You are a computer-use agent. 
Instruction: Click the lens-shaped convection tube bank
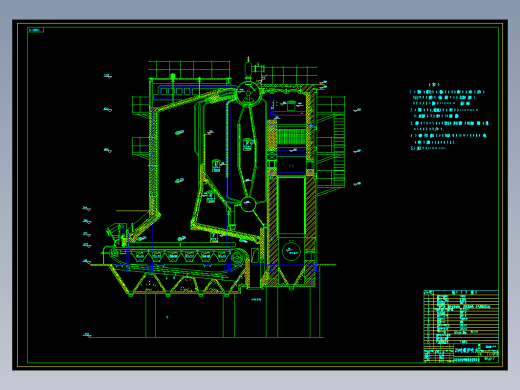tap(247, 151)
